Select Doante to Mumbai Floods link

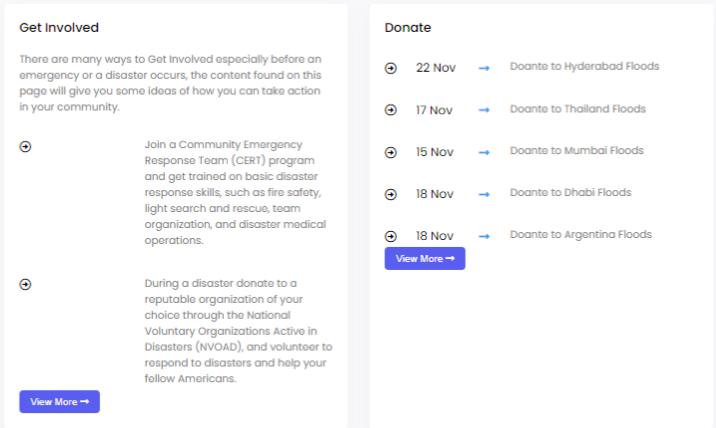[577, 150]
